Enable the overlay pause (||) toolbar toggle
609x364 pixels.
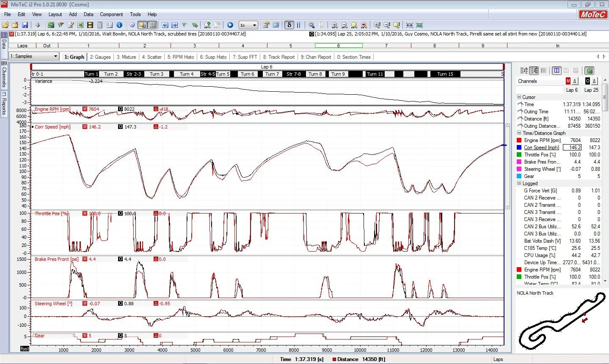(x=298, y=25)
